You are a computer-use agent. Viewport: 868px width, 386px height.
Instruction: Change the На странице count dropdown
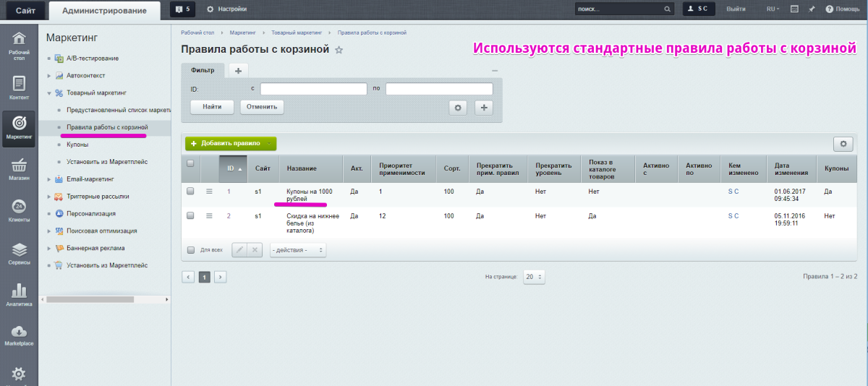pos(535,277)
